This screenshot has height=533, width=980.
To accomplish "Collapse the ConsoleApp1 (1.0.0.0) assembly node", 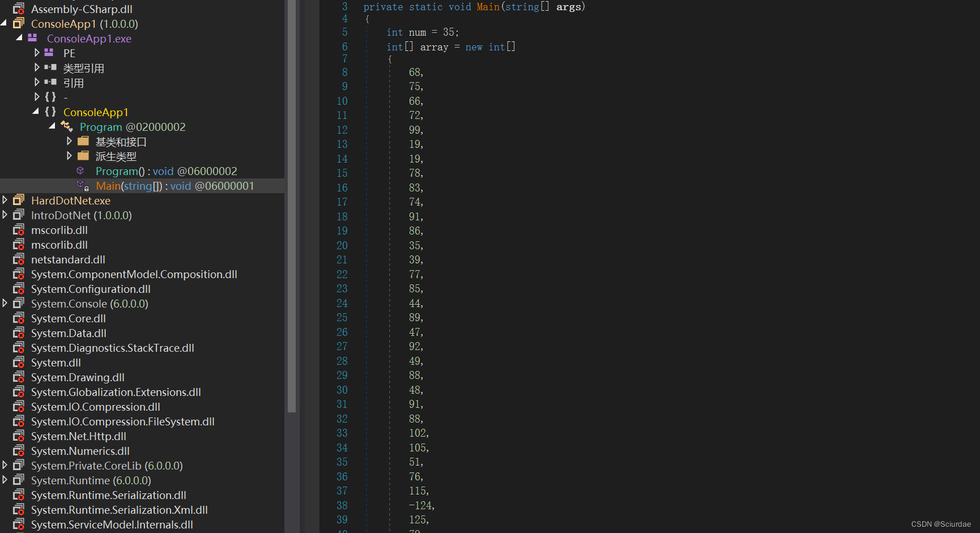I will point(4,23).
